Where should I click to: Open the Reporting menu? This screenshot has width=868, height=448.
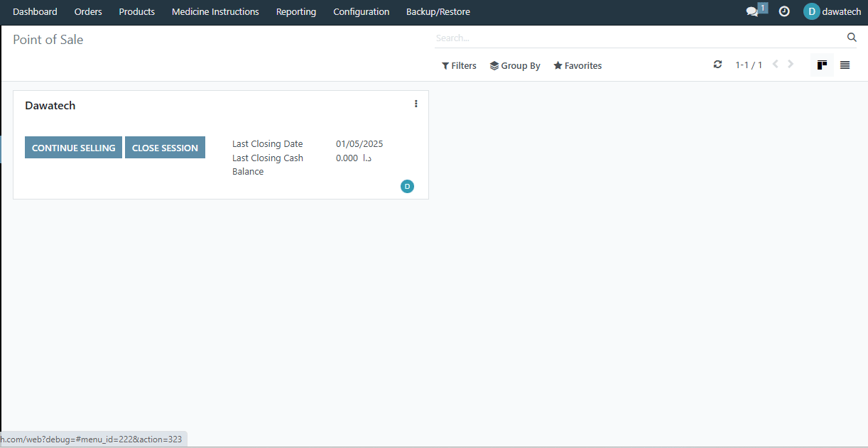click(296, 11)
